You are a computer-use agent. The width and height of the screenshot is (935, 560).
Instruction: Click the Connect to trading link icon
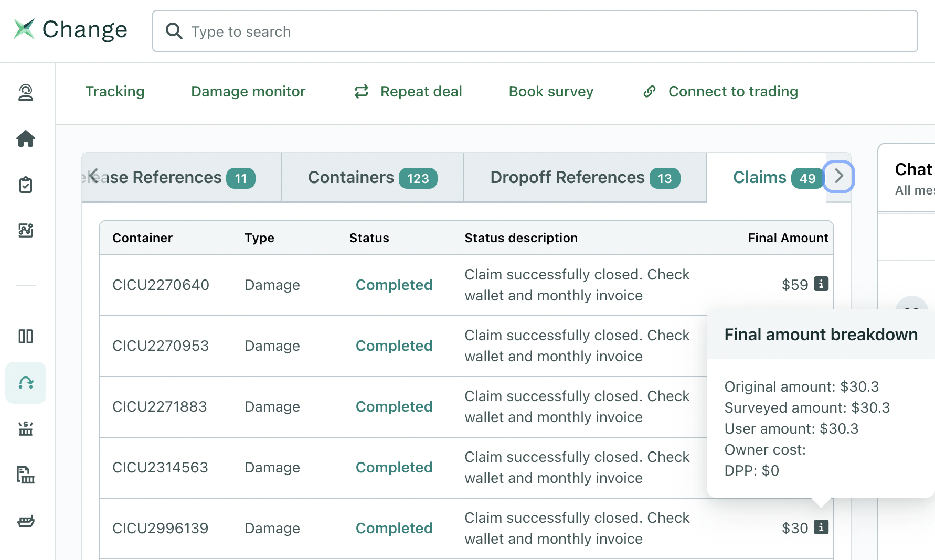[x=649, y=91]
